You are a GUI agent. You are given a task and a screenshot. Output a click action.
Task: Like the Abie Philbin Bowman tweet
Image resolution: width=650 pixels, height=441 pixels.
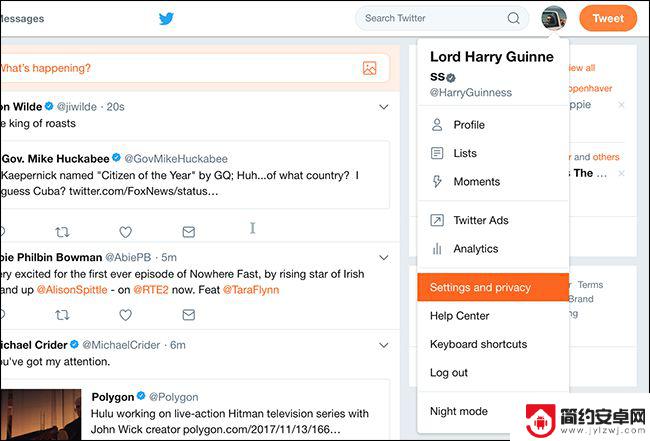click(126, 315)
